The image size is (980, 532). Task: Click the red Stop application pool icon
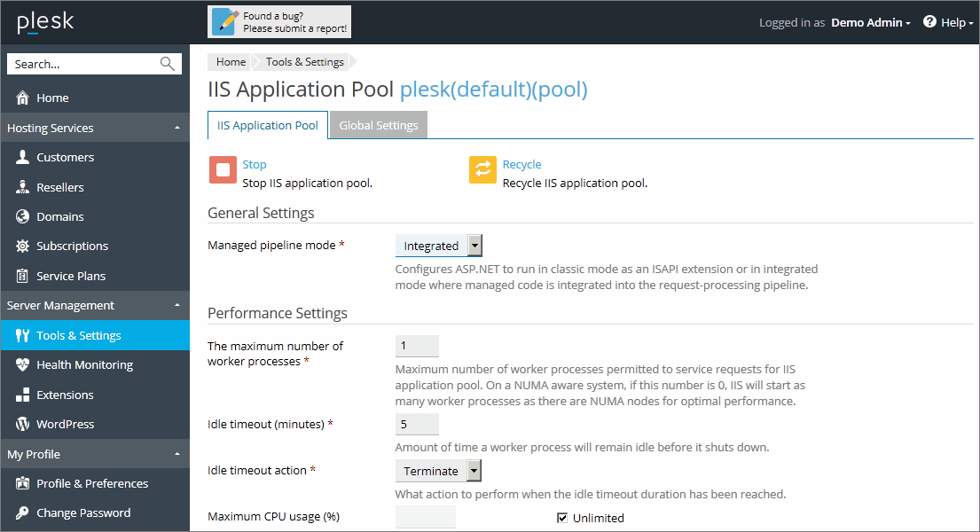[223, 170]
